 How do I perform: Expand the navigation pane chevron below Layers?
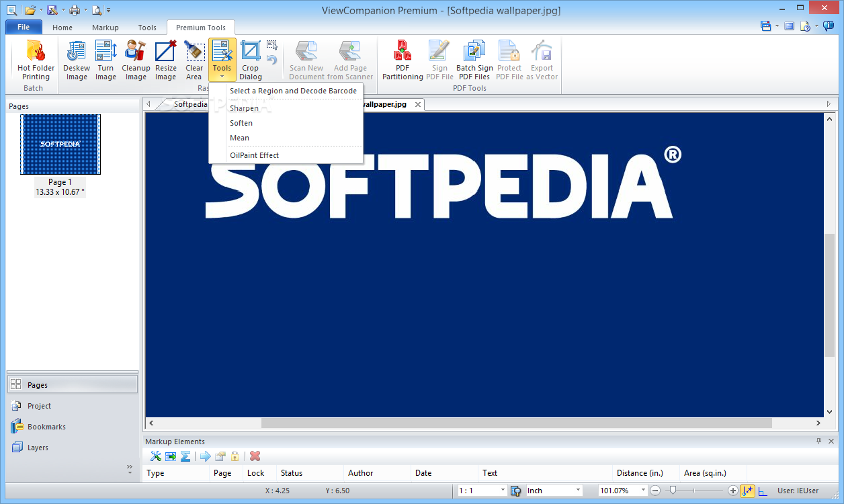[130, 468]
